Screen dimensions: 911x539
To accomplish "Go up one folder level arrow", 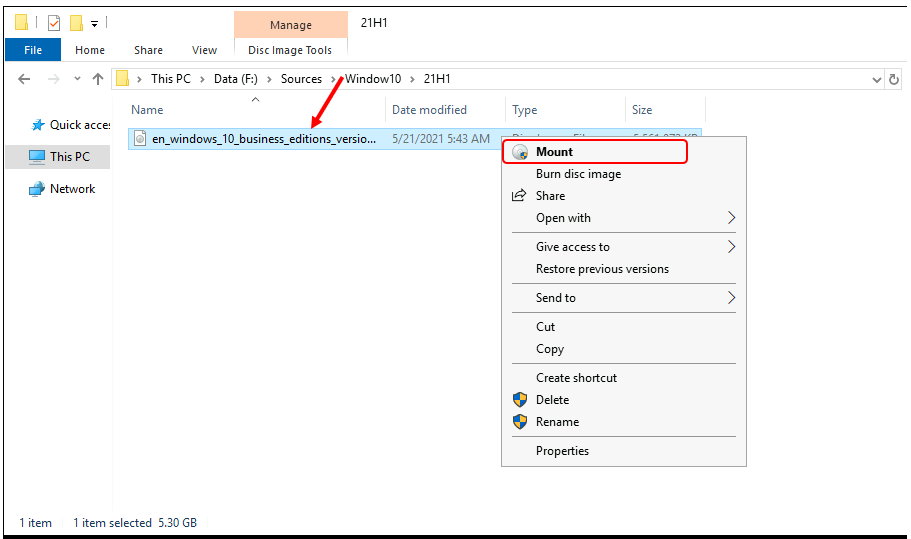I will pos(98,79).
